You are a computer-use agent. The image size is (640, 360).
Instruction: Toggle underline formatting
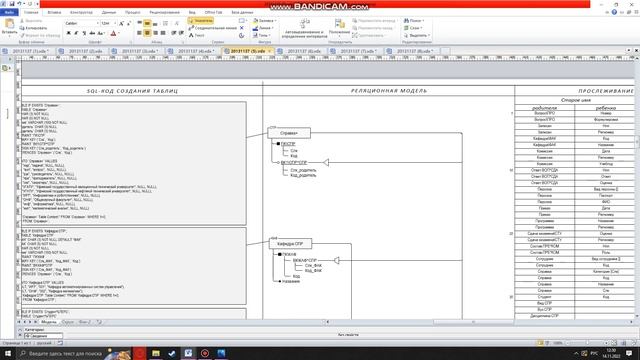tap(84, 33)
